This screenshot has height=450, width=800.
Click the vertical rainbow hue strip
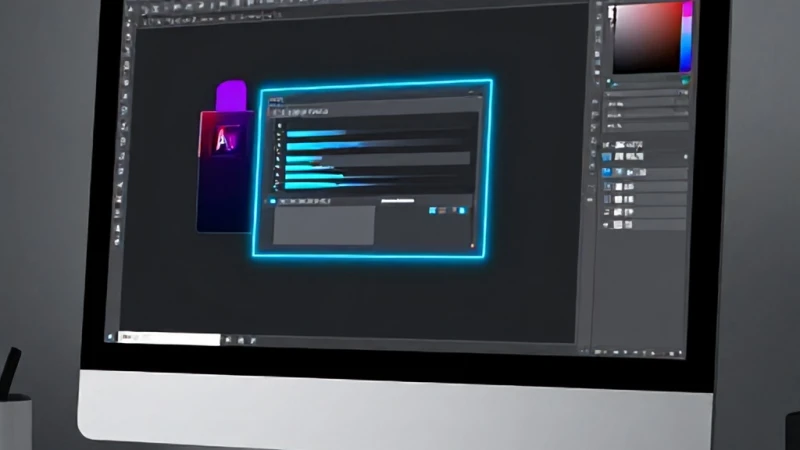[x=687, y=37]
